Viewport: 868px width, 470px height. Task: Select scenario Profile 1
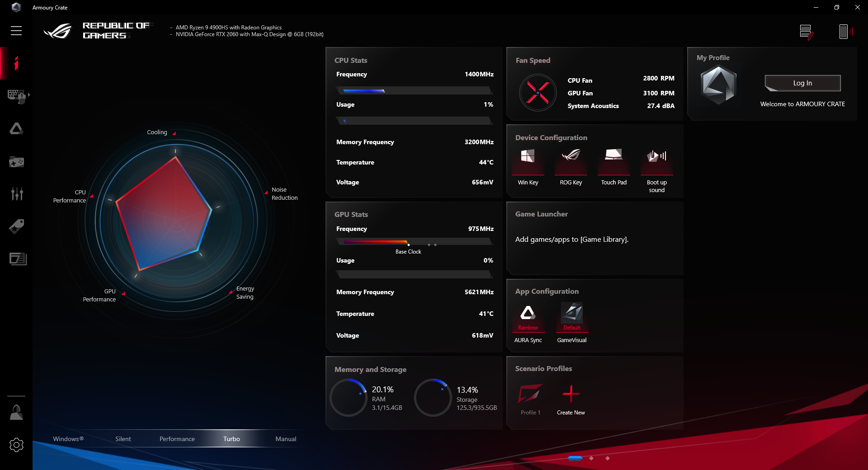pyautogui.click(x=530, y=399)
